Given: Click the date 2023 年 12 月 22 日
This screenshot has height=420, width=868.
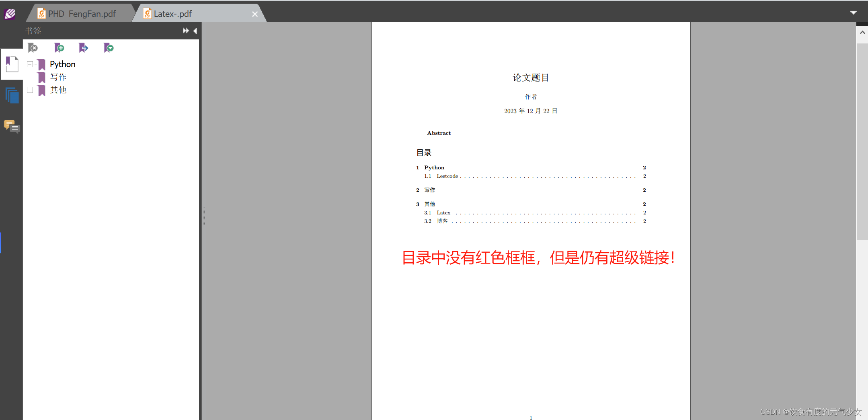Looking at the screenshot, I should coord(531,111).
